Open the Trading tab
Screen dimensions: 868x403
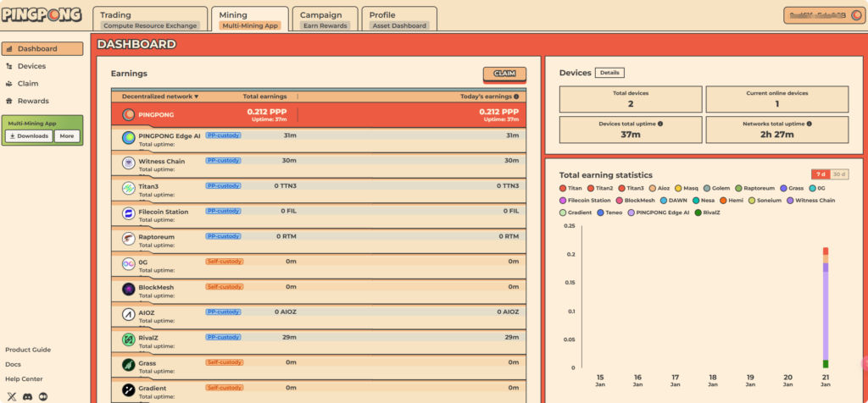coord(150,19)
